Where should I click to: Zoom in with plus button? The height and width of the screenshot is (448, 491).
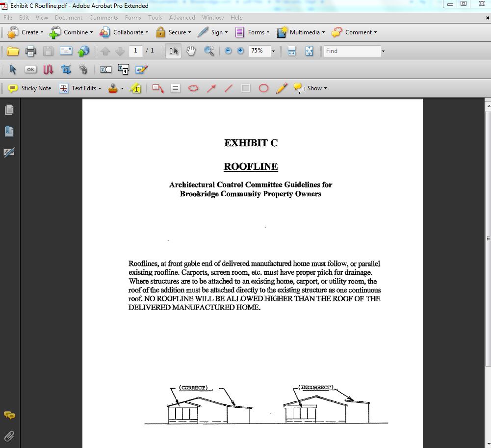240,51
